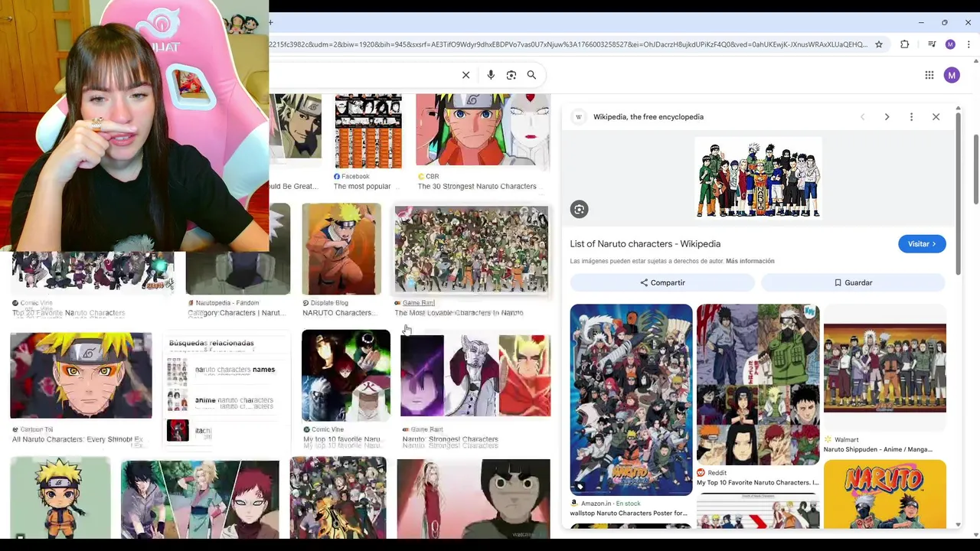Open Chrome profile avatar in toolbar
This screenshot has width=980, height=551.
coord(950,44)
